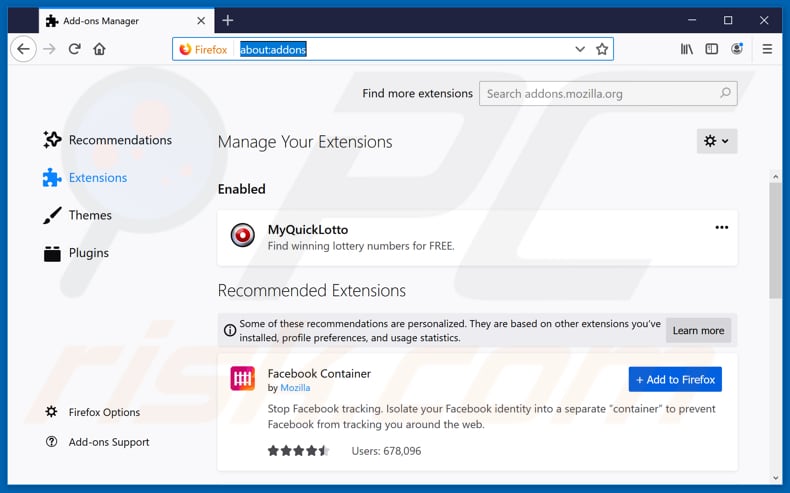Click the Themes paintbrush icon
The image size is (790, 493).
(52, 215)
